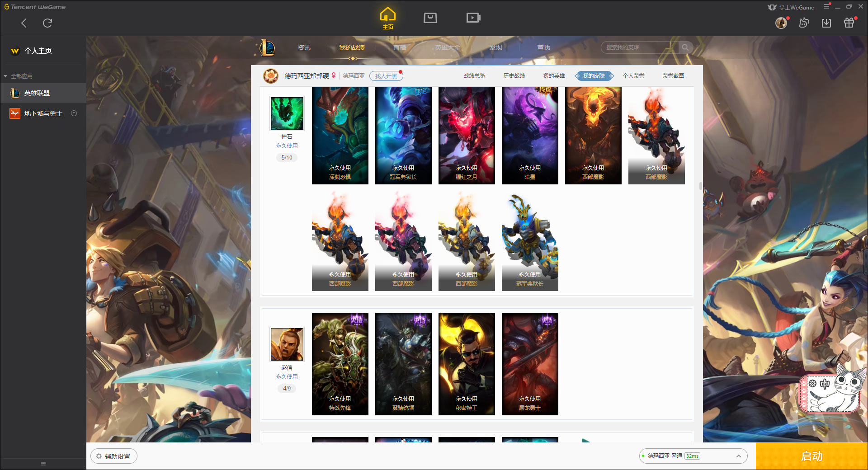Open the user avatar profile icon
The image size is (868, 470).
click(x=781, y=23)
